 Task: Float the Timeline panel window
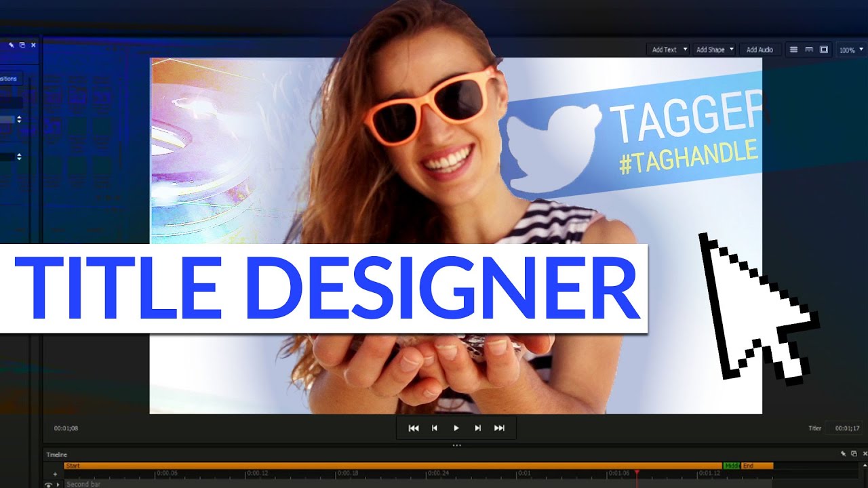[853, 453]
